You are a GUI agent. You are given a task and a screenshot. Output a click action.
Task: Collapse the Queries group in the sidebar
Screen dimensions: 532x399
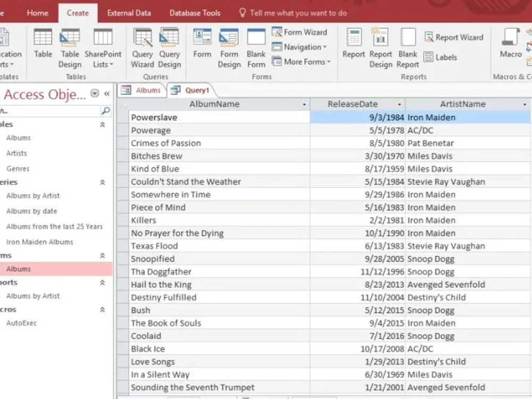coord(101,182)
